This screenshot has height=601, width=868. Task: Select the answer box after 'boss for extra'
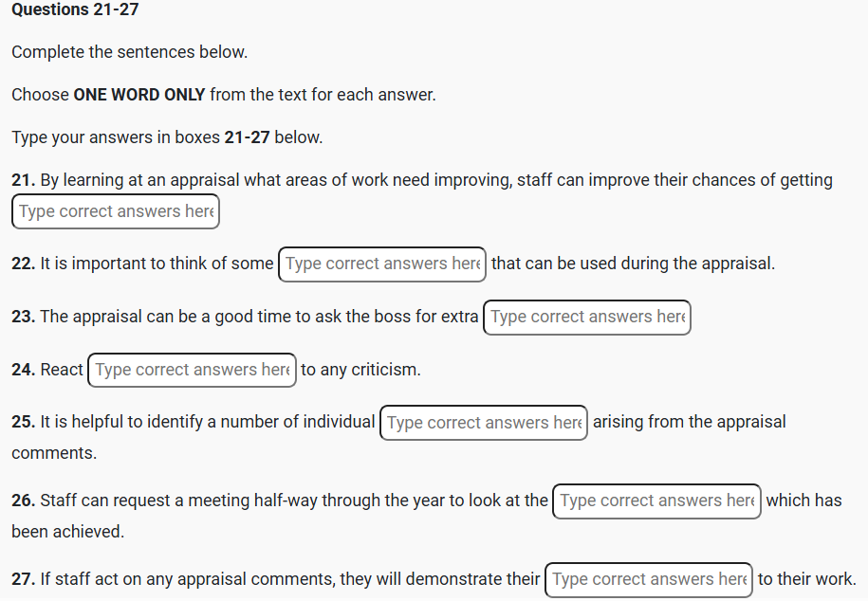click(587, 317)
